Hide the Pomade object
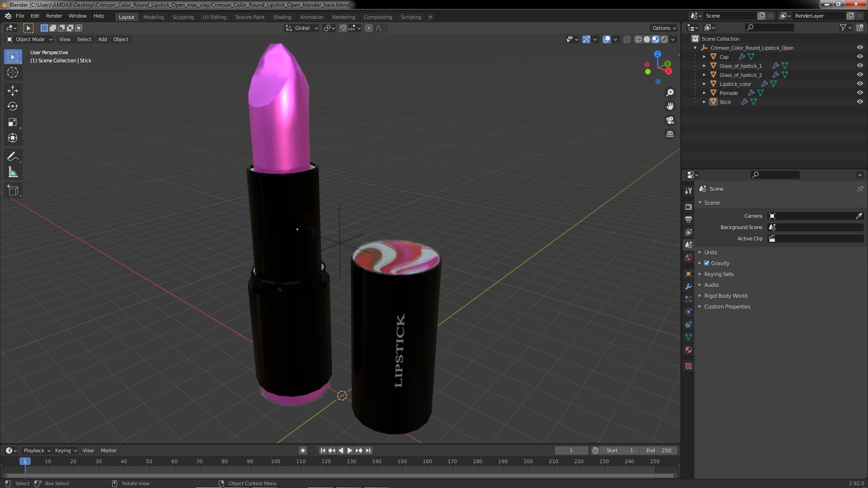This screenshot has width=868, height=488. point(860,93)
